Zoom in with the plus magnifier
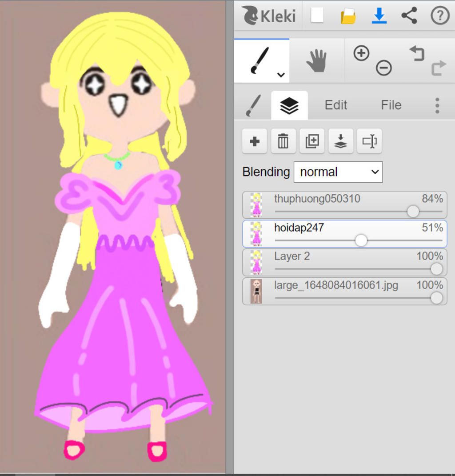 [361, 53]
